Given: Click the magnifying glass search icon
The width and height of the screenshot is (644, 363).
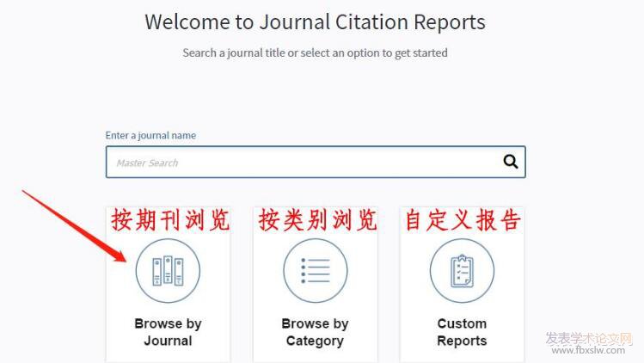Looking at the screenshot, I should tap(511, 162).
